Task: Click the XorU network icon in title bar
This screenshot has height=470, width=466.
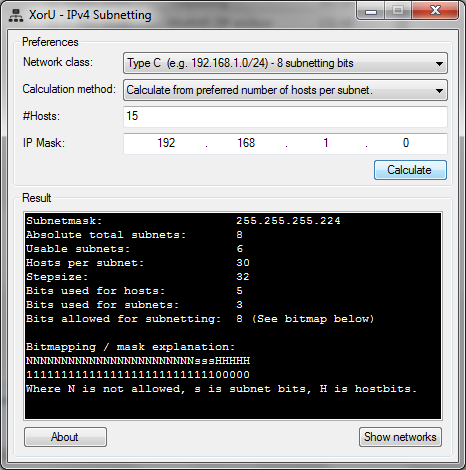Action: click(x=16, y=15)
